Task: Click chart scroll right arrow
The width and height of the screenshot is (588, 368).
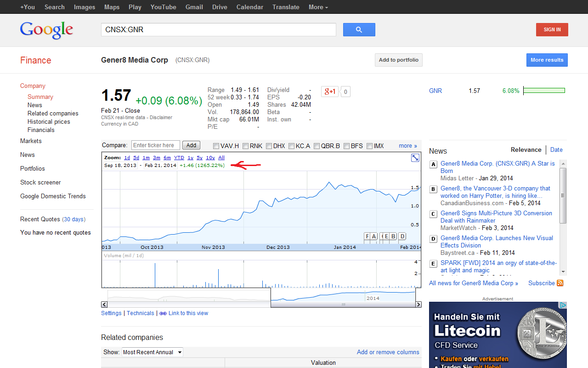Action: click(x=418, y=305)
